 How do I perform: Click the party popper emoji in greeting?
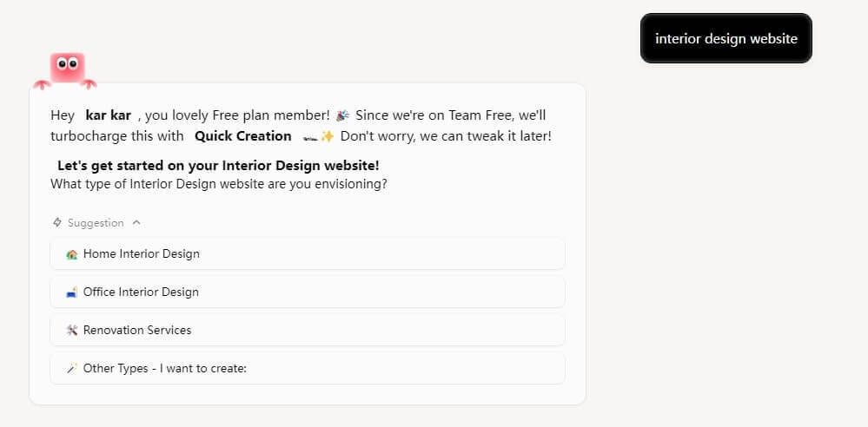[342, 115]
